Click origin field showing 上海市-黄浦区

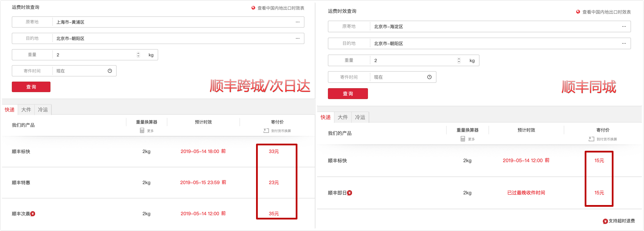coord(158,22)
